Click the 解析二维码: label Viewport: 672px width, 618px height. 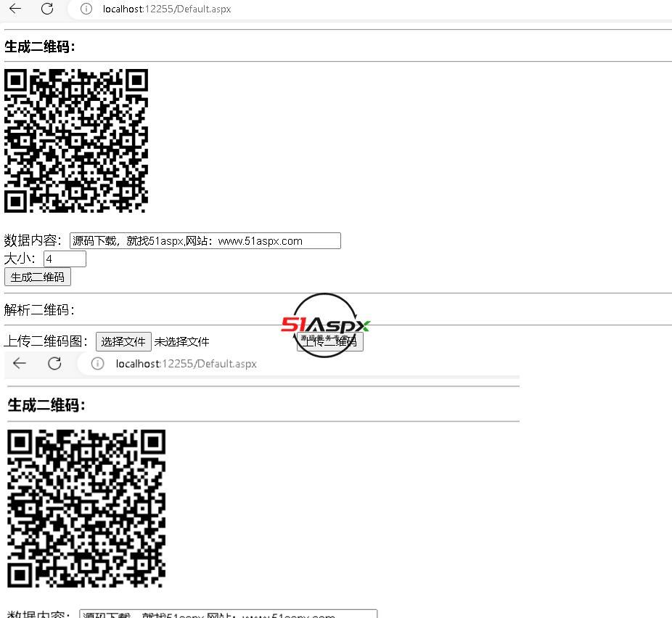[39, 309]
